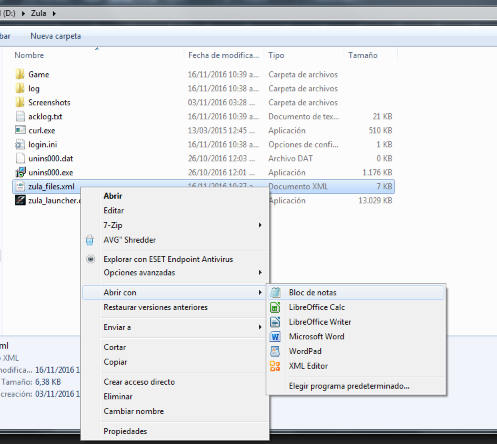This screenshot has width=497, height=444.
Task: Select the acklog.txt file name
Action: (x=45, y=116)
